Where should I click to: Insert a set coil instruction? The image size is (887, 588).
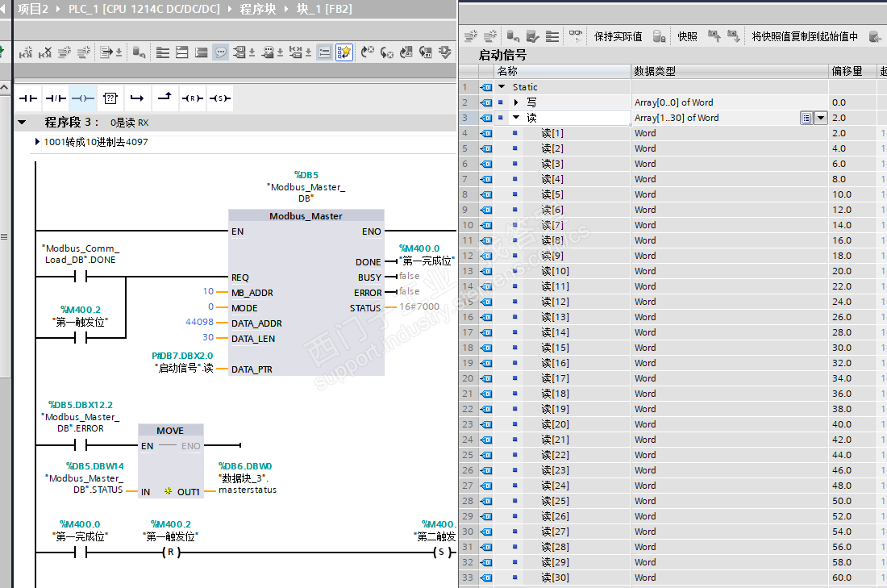tap(219, 98)
